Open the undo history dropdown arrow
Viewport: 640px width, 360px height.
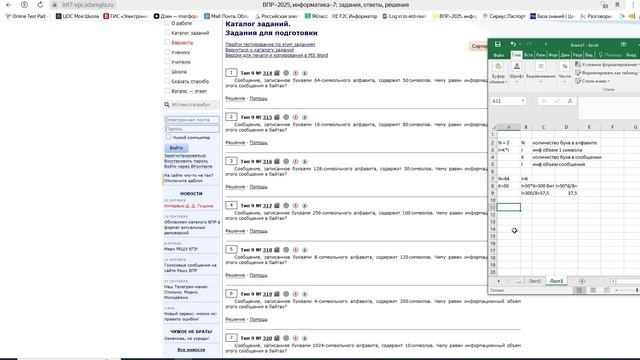520,44
